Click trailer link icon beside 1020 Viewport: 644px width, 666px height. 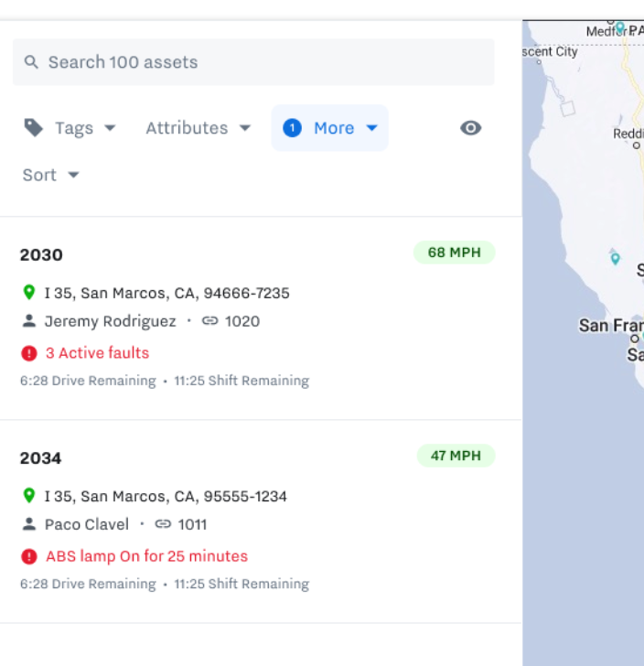coord(210,321)
